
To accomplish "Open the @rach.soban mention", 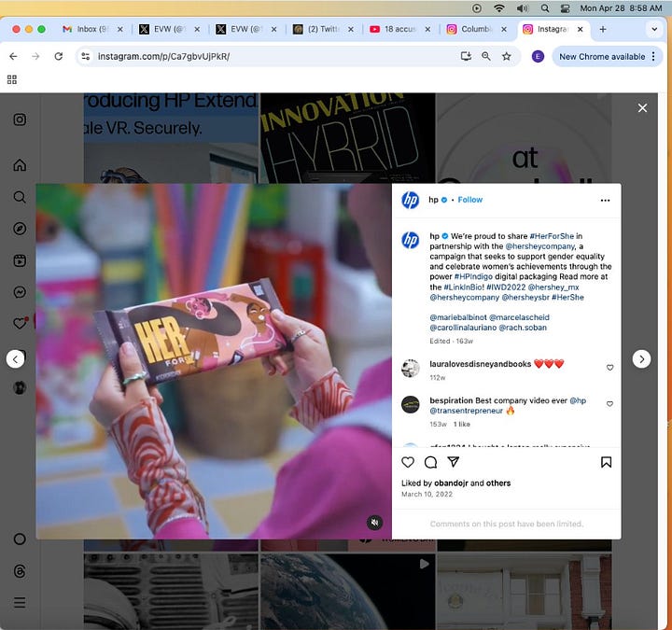I will (x=523, y=328).
